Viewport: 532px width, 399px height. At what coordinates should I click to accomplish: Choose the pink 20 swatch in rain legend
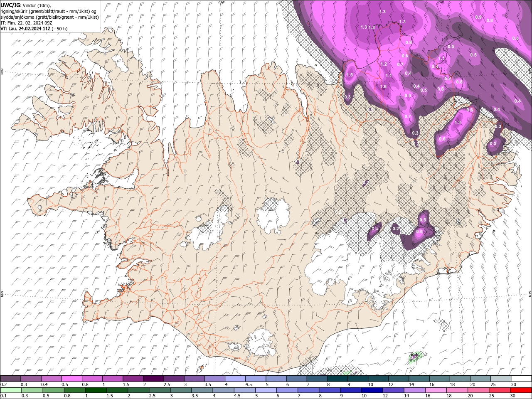479,390
